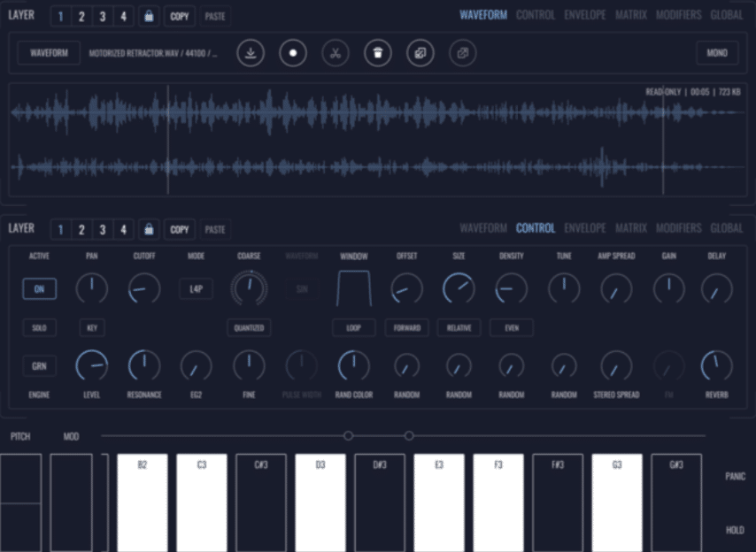Click COPY in the upper layer bar

click(180, 17)
